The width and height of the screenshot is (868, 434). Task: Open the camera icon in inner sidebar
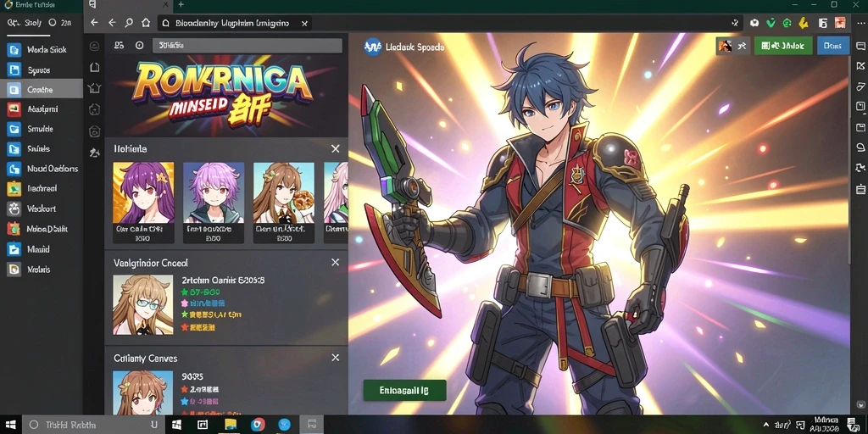click(95, 131)
